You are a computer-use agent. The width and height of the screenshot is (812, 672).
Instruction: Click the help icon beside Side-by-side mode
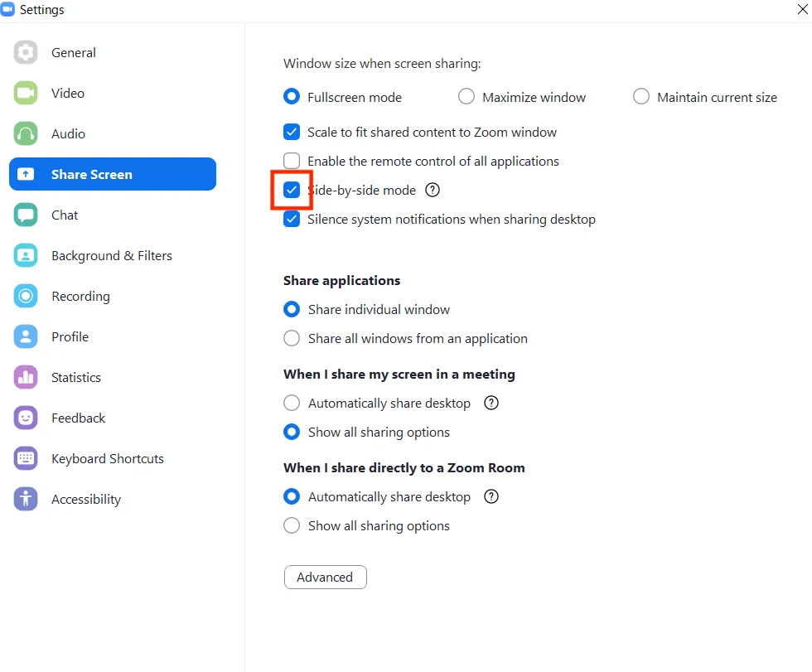432,190
